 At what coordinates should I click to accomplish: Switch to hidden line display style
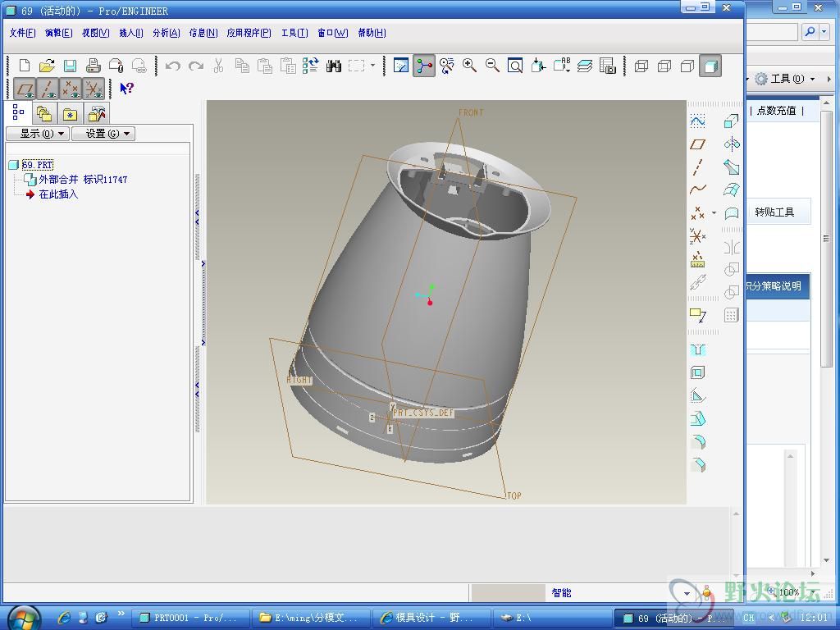click(x=664, y=66)
